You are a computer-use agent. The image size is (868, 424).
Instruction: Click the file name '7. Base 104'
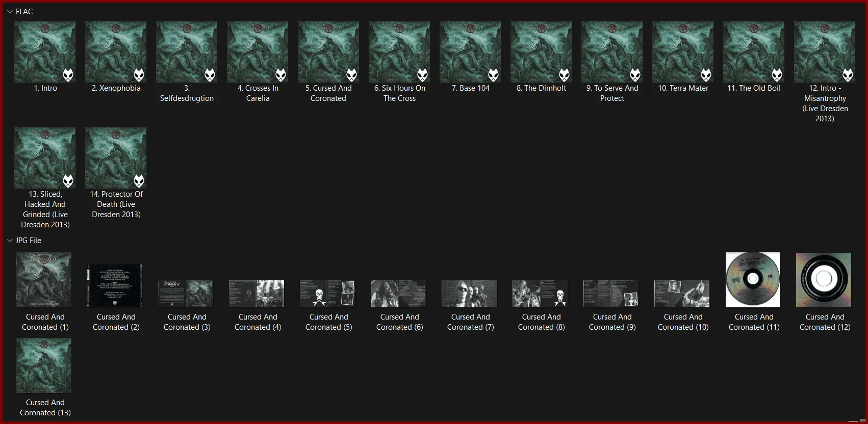471,88
